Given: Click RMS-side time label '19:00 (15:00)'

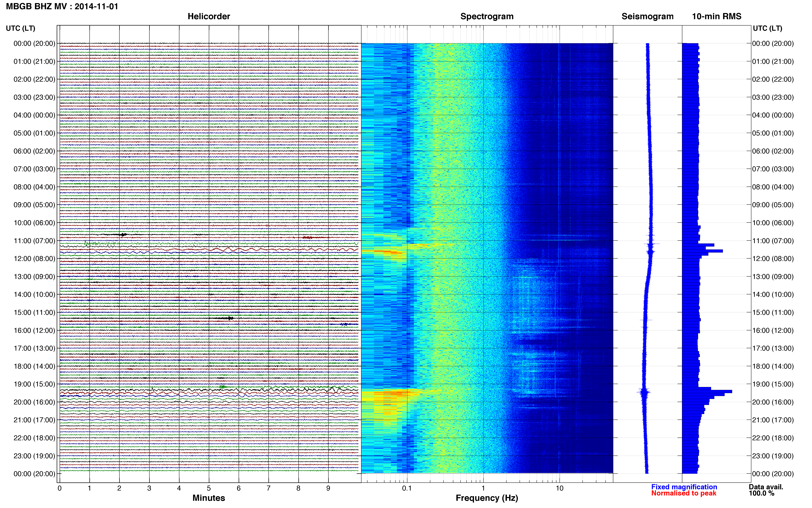Looking at the screenshot, I should (x=773, y=384).
